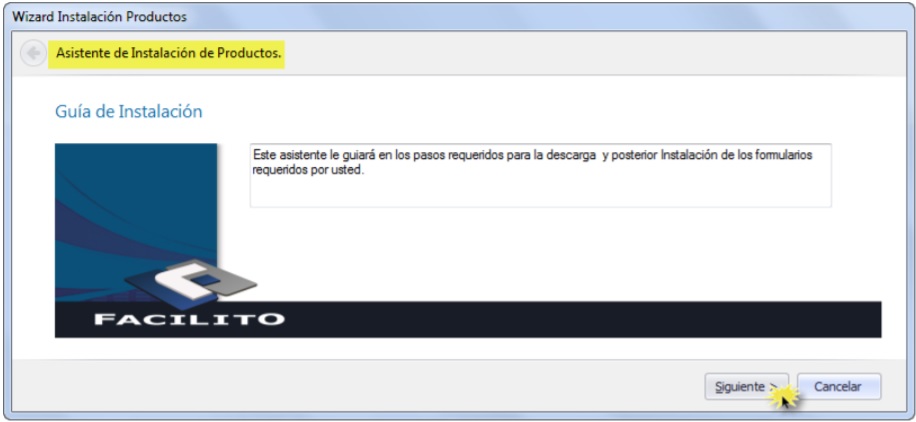916x422 pixels.
Task: Click the back arrow in the wizard header
Action: [32, 52]
